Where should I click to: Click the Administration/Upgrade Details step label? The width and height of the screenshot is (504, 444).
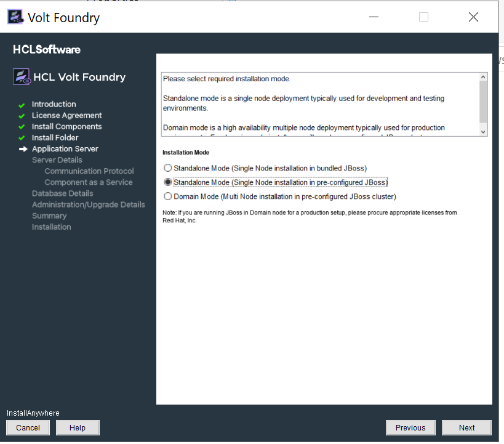[x=89, y=204]
